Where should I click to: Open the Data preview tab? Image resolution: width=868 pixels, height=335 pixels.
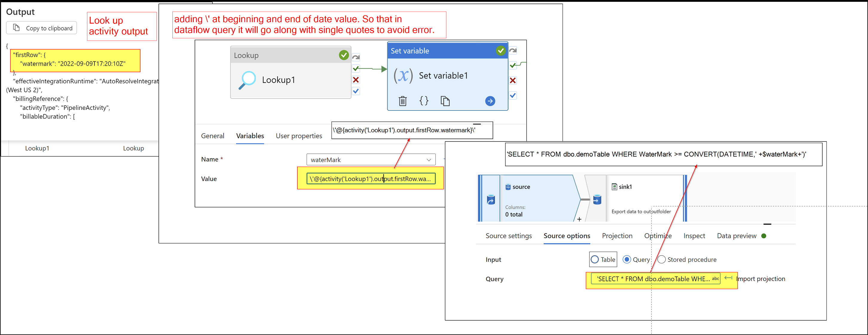[x=736, y=236]
